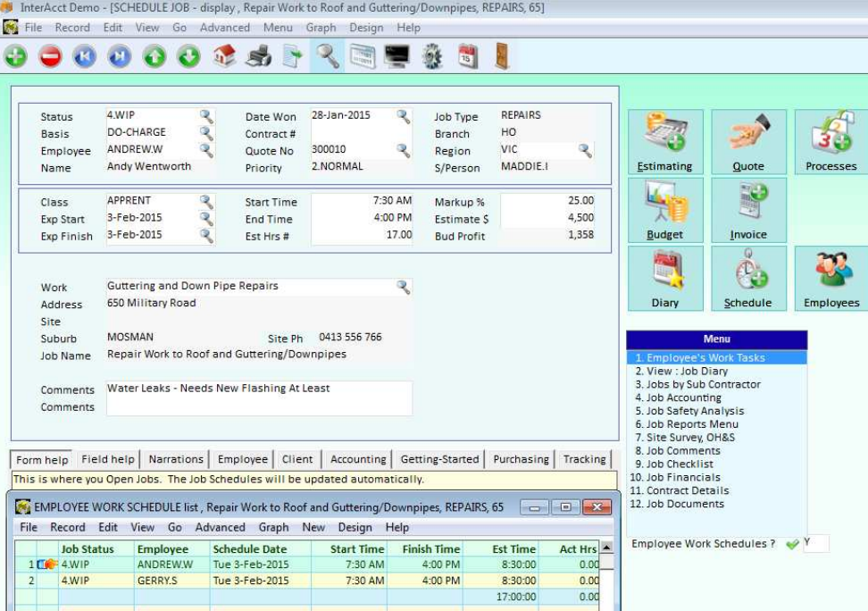Screen dimensions: 868x611
Task: Select GERRY.S employee cell in schedule list
Action: [x=172, y=581]
